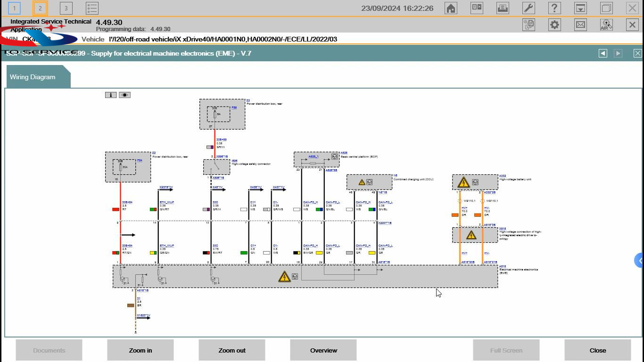Open component link I596

click(234, 161)
